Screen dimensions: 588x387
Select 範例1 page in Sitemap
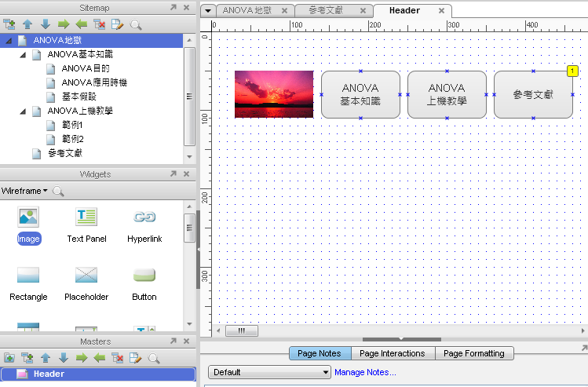click(x=72, y=125)
